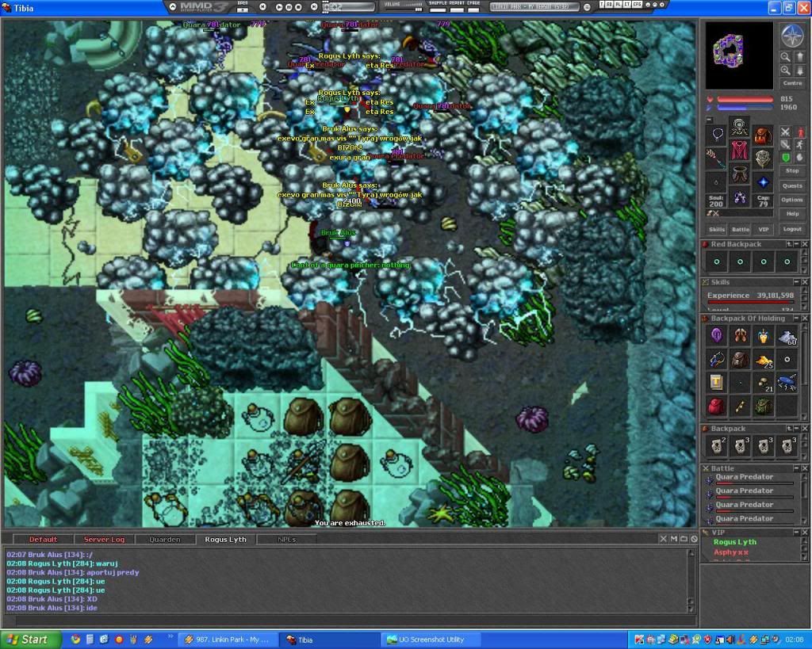Screen dimensions: 812x649
Task: Move the minimap one floor down
Action: [x=799, y=71]
